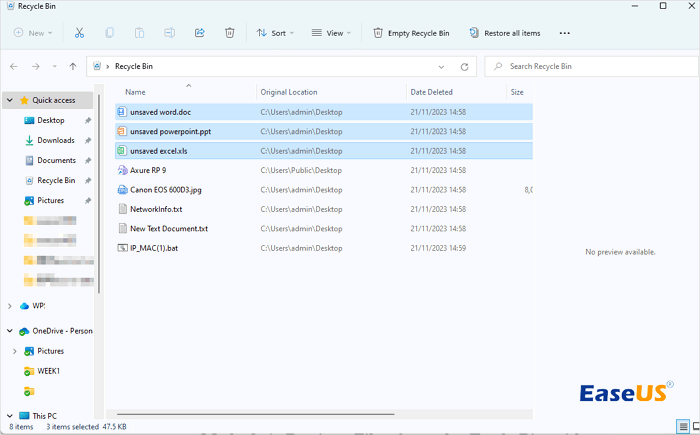Viewport: 700px width, 435px height.
Task: Click the Search Recycle Bin field
Action: 590,67
